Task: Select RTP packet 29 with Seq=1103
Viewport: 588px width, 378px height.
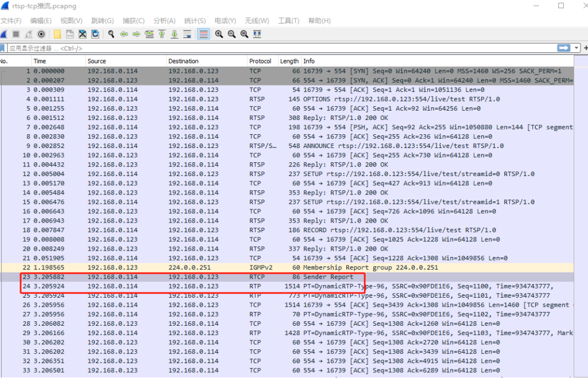Action: 287,333
